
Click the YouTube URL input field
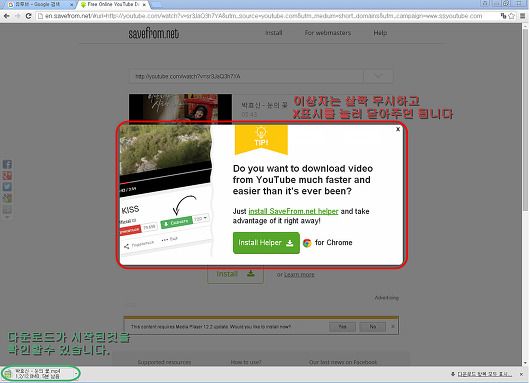pyautogui.click(x=246, y=76)
